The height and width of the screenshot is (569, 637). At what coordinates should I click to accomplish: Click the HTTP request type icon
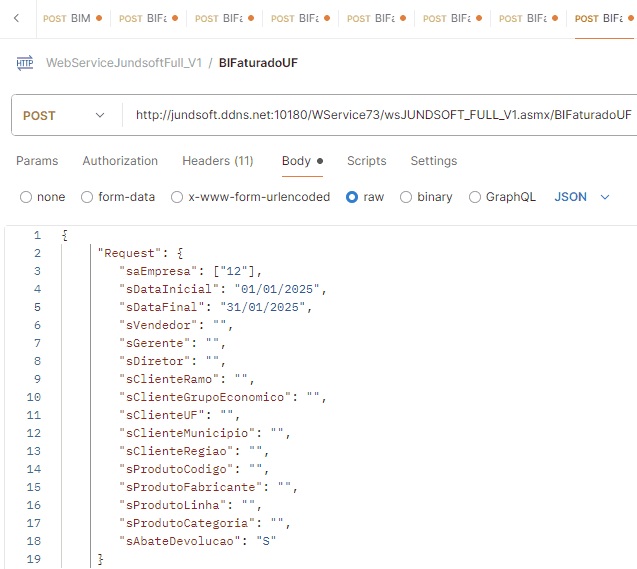pyautogui.click(x=25, y=63)
